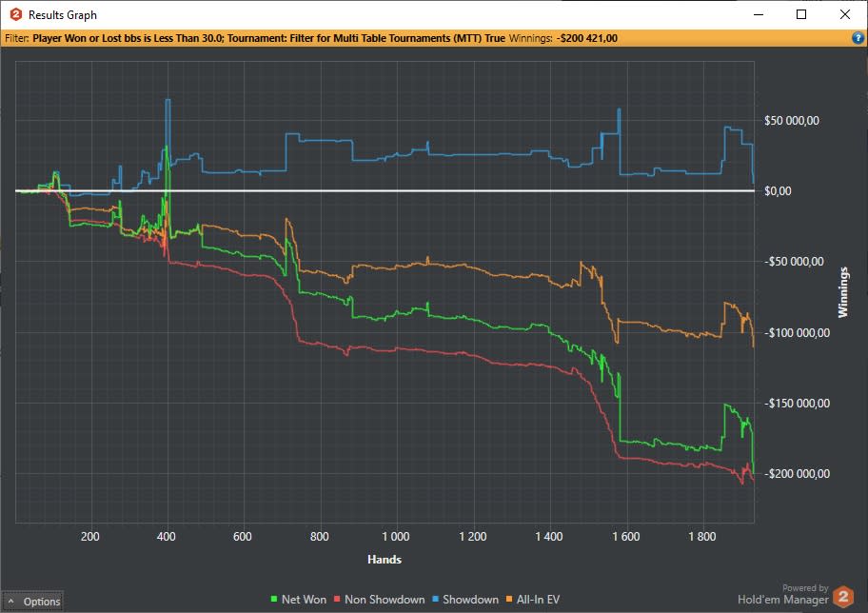
Task: Click the Options chevron arrow
Action: click(x=10, y=601)
